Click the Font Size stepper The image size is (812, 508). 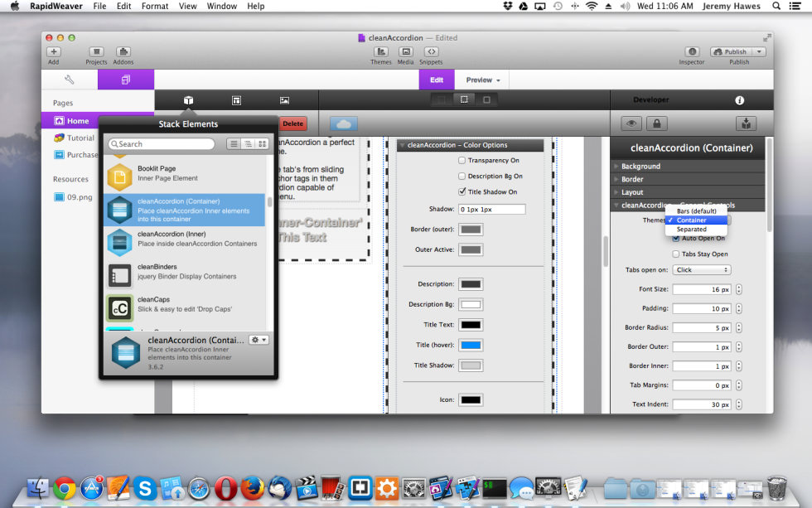[x=739, y=289]
